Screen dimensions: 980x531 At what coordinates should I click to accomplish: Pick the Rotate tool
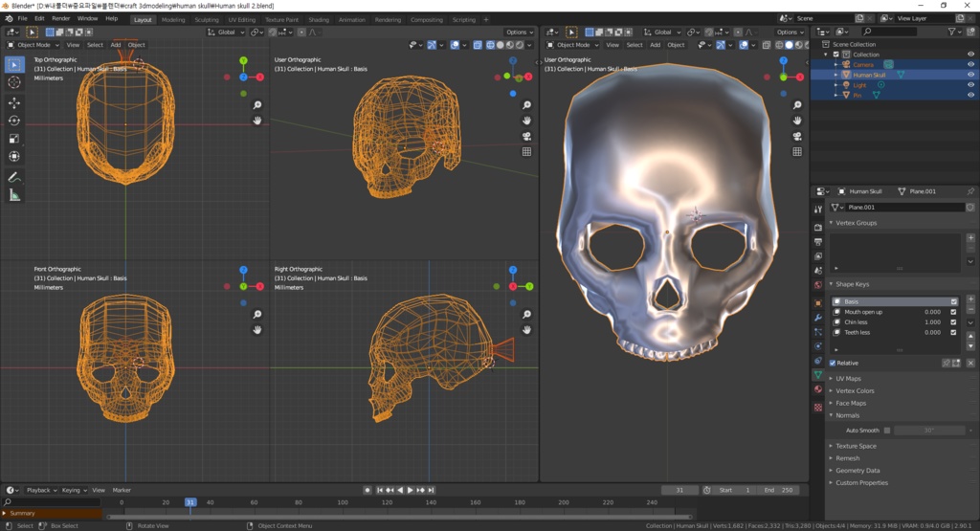14,121
